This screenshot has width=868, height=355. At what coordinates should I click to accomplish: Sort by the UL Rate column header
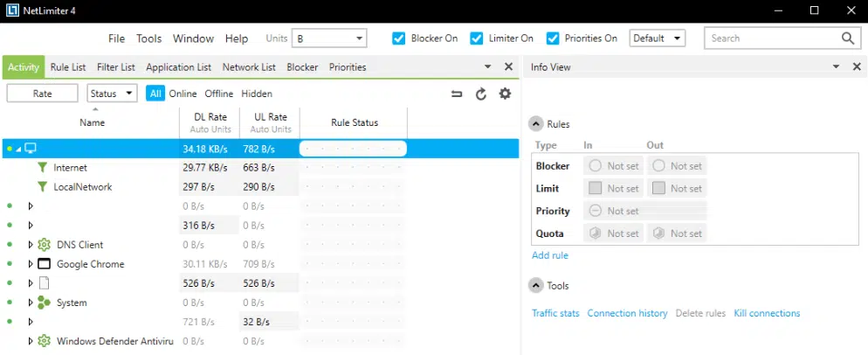pos(270,122)
